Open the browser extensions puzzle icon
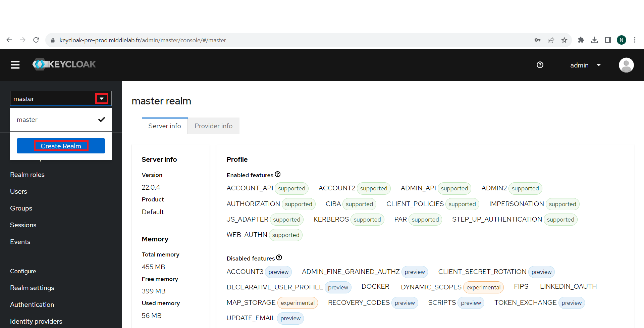Image resolution: width=644 pixels, height=328 pixels. [x=581, y=40]
